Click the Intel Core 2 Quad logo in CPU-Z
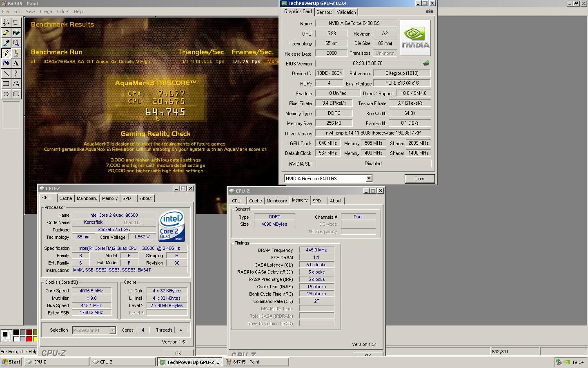Viewport: 588px width, 368px height. pos(172,226)
